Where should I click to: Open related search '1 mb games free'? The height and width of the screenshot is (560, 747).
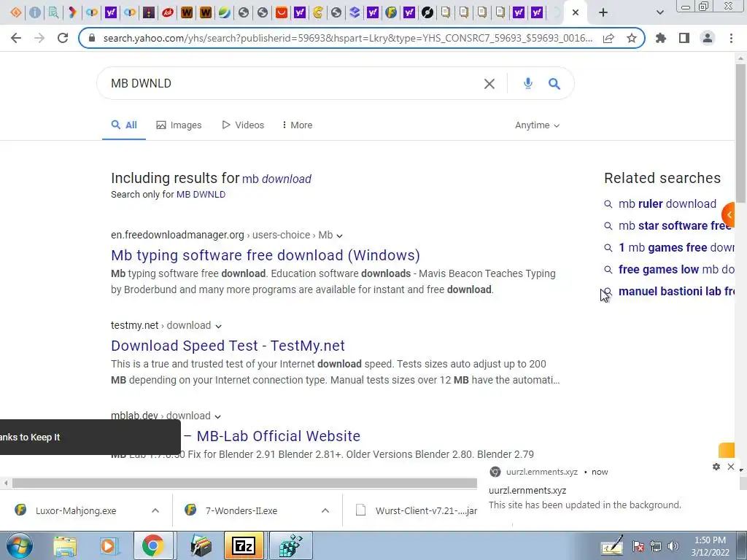click(x=676, y=248)
